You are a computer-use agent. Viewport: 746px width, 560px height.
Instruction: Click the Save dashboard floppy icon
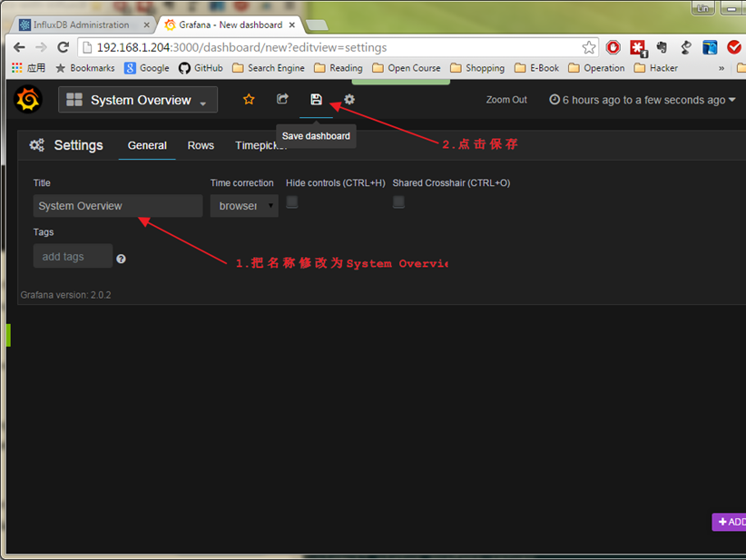tap(317, 99)
